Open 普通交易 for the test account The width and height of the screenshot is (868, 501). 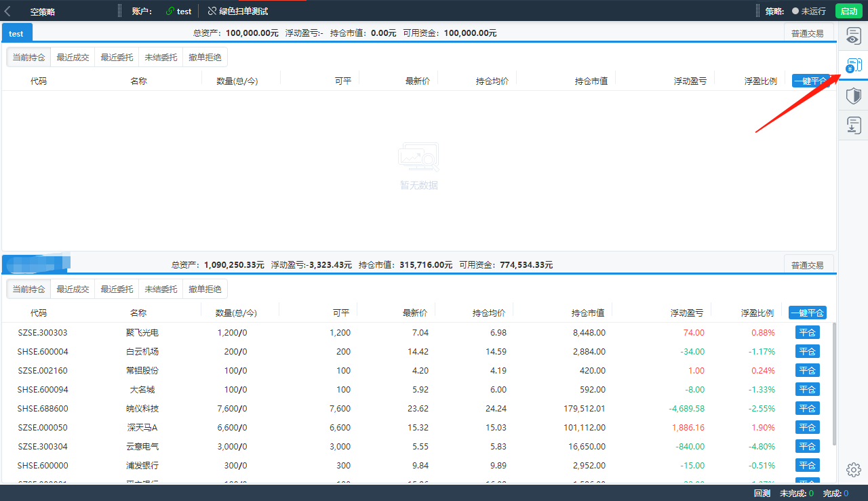point(808,33)
